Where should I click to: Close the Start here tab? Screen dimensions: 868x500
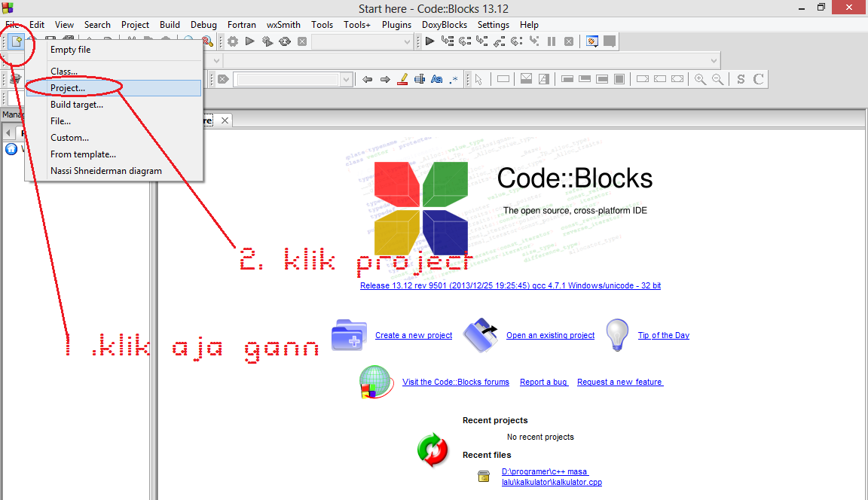point(225,120)
